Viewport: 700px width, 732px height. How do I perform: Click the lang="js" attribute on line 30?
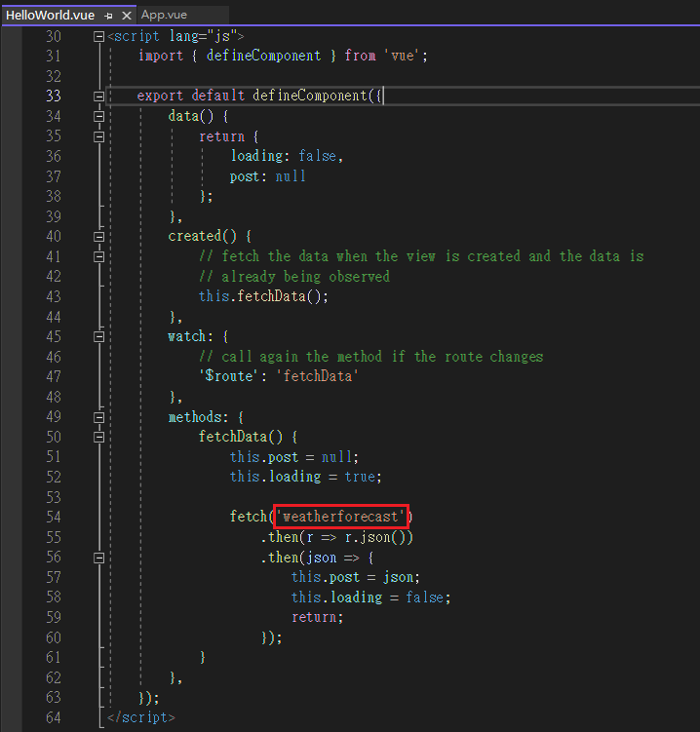pyautogui.click(x=203, y=36)
